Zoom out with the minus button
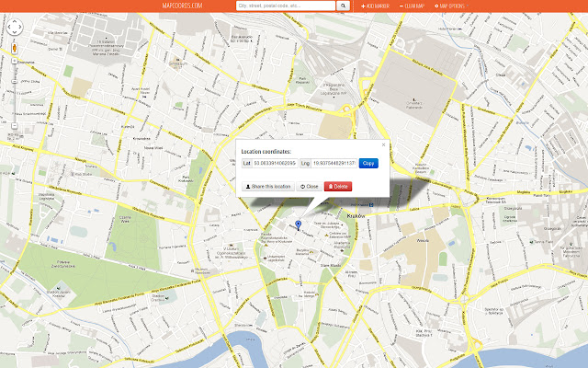The image size is (588, 368). pyautogui.click(x=15, y=126)
